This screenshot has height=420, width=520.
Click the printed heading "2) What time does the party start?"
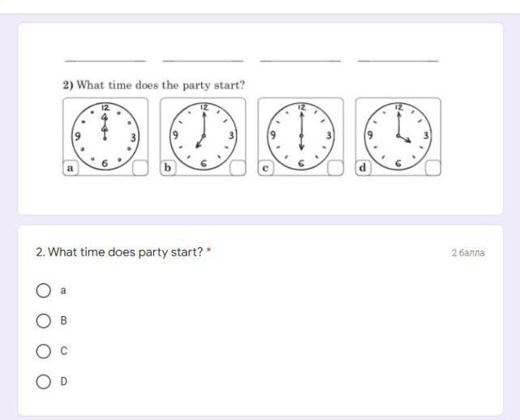(x=154, y=84)
